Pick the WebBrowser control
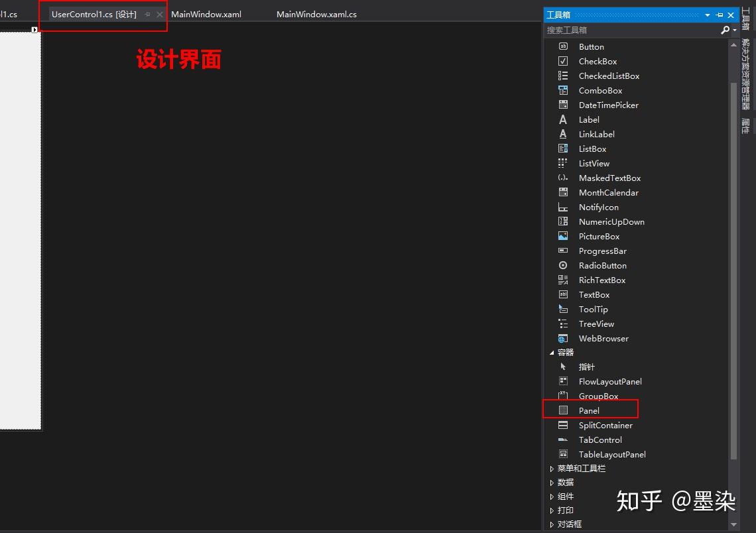The height and width of the screenshot is (533, 756). click(603, 338)
